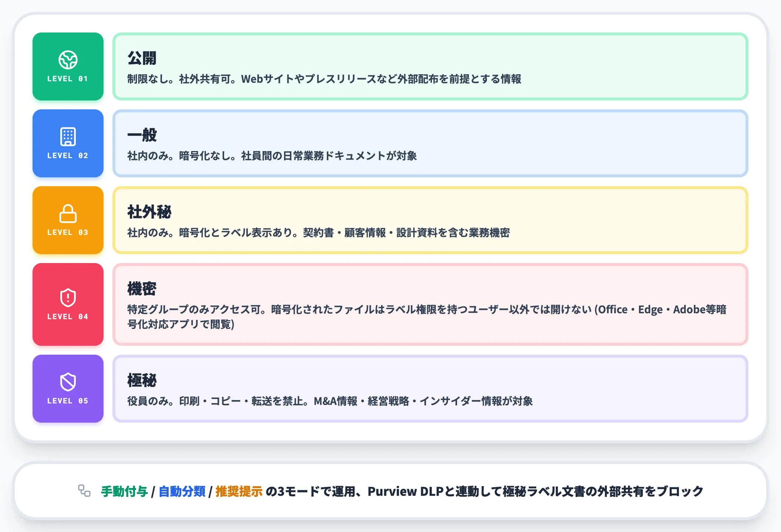781x532 pixels.
Task: Click the orange 推奨提示 text
Action: (239, 491)
